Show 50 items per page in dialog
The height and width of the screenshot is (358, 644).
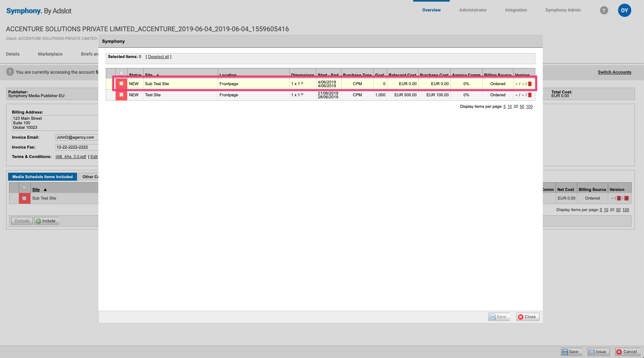522,107
